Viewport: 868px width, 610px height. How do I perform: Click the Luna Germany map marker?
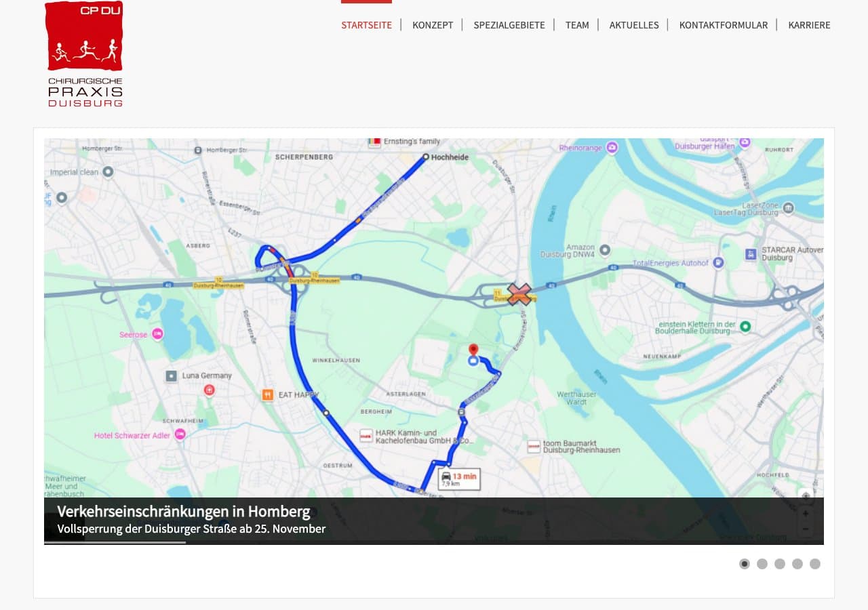[171, 375]
